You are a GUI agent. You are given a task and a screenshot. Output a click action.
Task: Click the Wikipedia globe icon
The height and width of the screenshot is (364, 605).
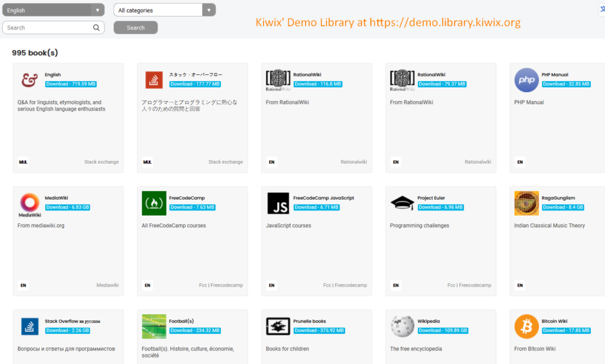coord(402,326)
